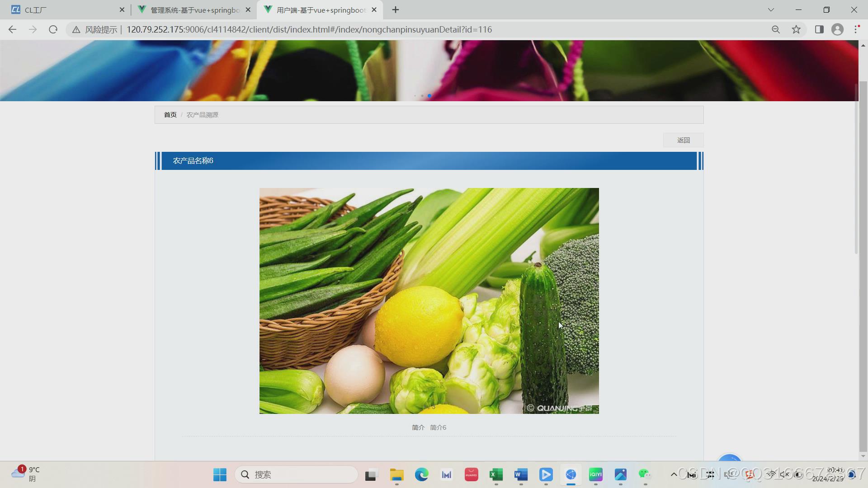Image resolution: width=868 pixels, height=488 pixels.
Task: Click the security warning 风险提示 icon
Action: [76, 29]
